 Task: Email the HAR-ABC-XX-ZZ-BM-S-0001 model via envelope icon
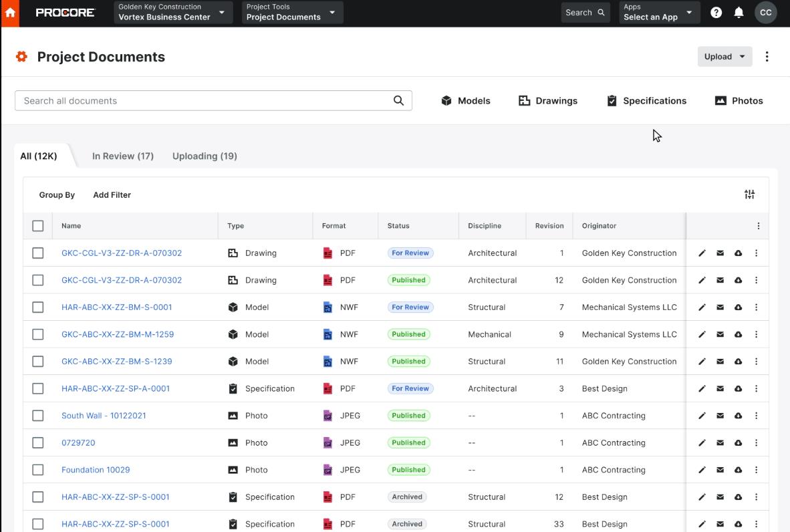[720, 307]
